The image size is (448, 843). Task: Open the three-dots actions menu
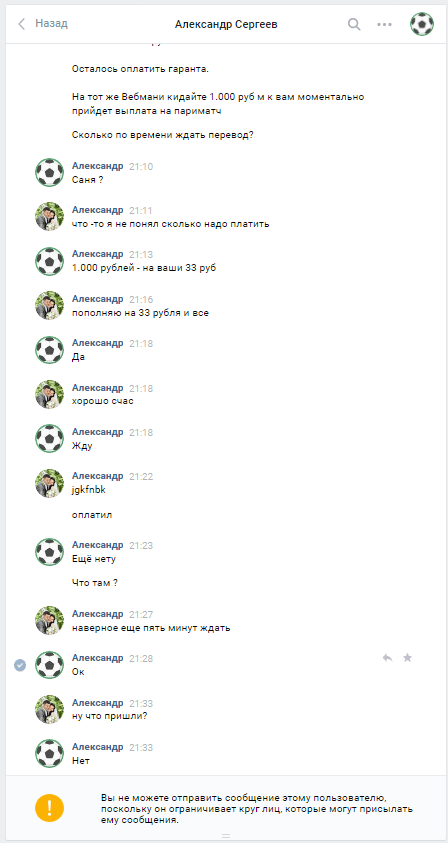pos(384,24)
